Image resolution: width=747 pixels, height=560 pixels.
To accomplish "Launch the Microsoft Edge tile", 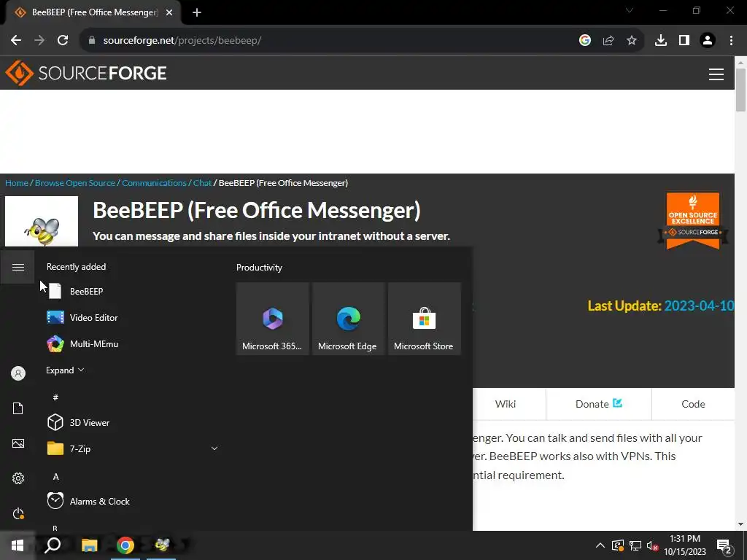I will [x=348, y=318].
